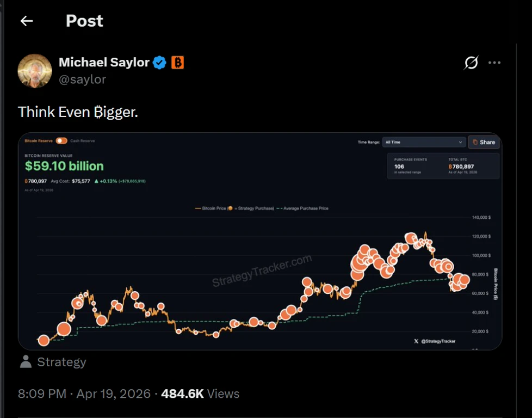
Task: Open the Strategy tagged account link
Action: point(62,362)
